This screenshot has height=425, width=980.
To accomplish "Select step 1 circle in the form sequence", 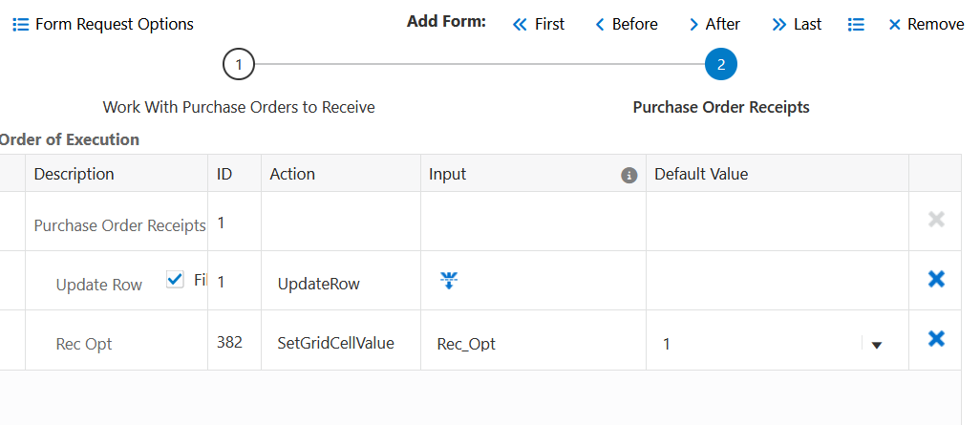I will 238,65.
